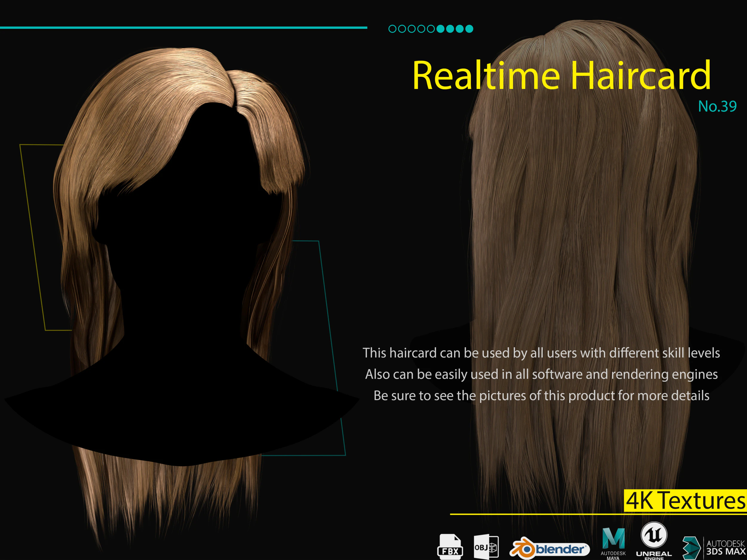Click the "4K Textures" yellow badge
The height and width of the screenshot is (560, 747).
(x=685, y=500)
